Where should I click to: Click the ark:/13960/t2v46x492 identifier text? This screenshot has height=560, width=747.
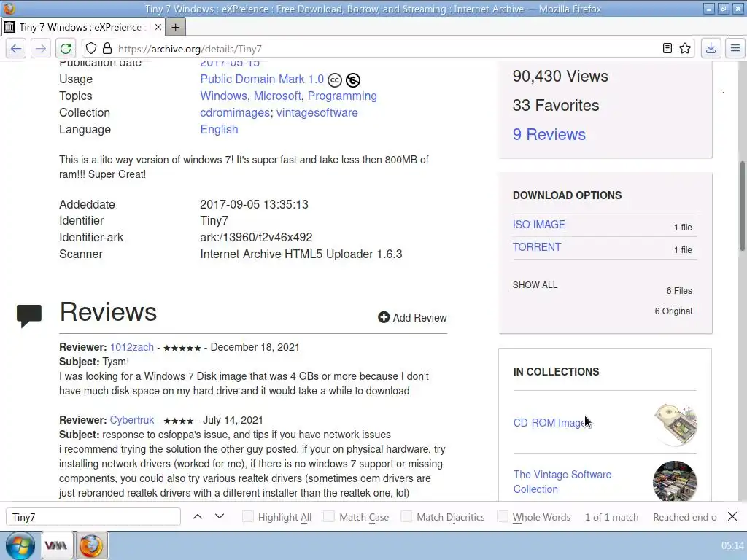[x=256, y=237]
